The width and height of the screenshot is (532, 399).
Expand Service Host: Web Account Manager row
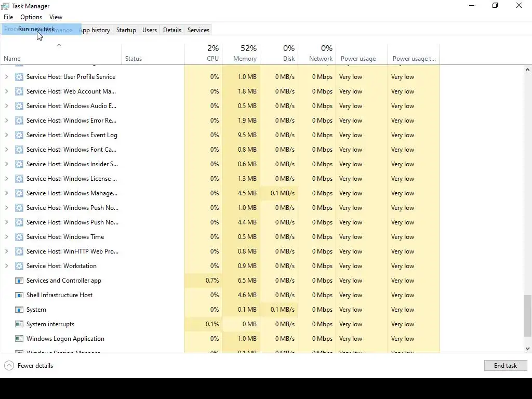click(6, 91)
